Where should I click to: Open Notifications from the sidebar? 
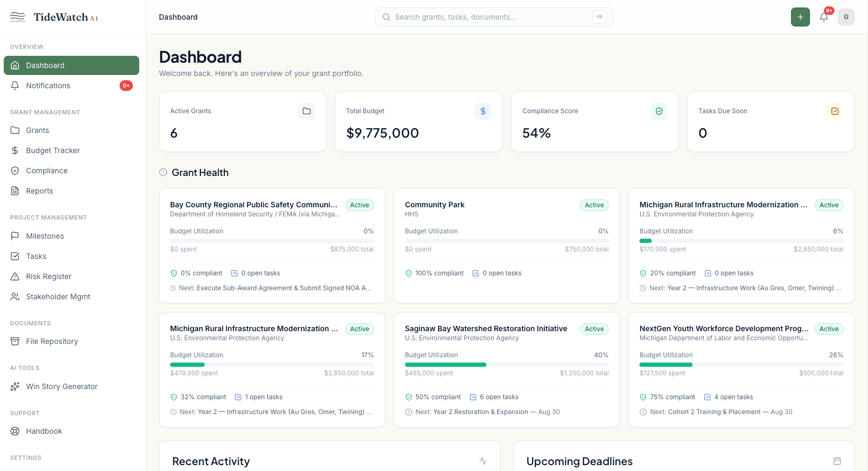(71, 86)
